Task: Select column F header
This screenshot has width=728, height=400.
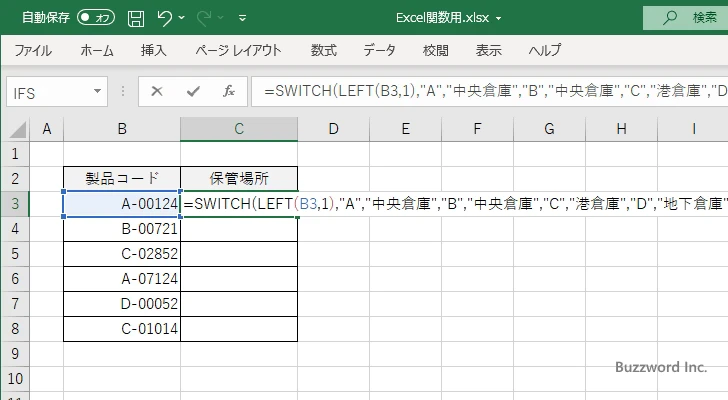Action: point(477,129)
